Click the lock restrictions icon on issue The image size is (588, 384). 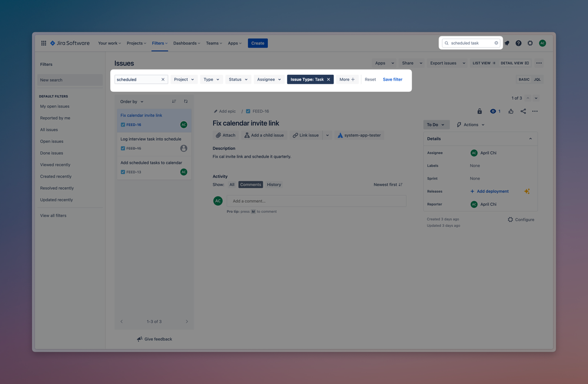(x=479, y=111)
